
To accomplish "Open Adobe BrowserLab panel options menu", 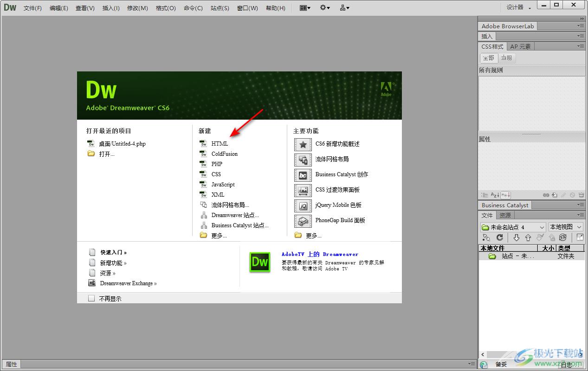I will pyautogui.click(x=581, y=26).
